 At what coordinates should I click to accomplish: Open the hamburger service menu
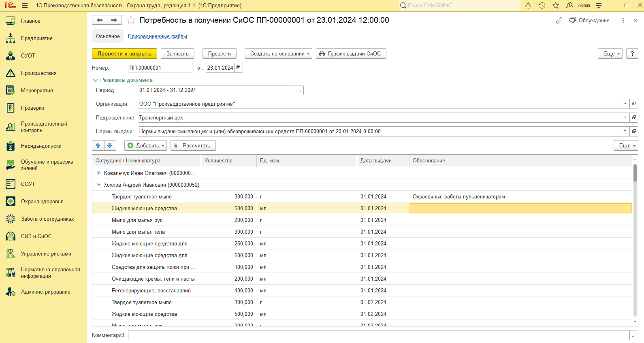[25, 6]
